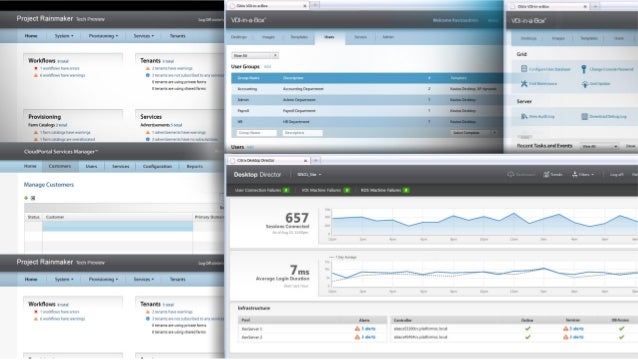The height and width of the screenshot is (360, 638).
Task: Open the Select Template dropdown in user groups
Action: [x=474, y=133]
